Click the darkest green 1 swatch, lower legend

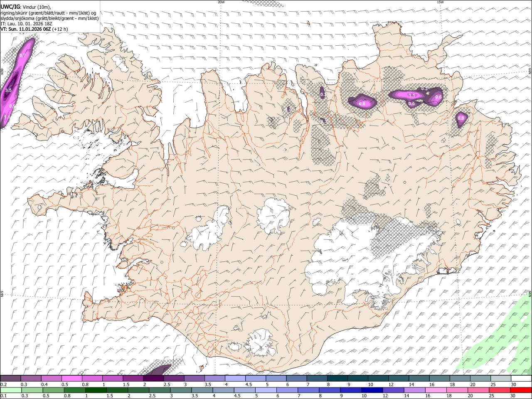pyautogui.click(x=96, y=390)
